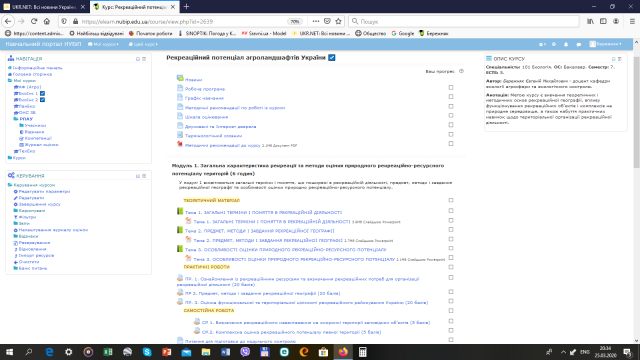This screenshot has height=360, width=640.
Task: Tick the Термінологічний словник completion checkbox
Action: point(451,134)
